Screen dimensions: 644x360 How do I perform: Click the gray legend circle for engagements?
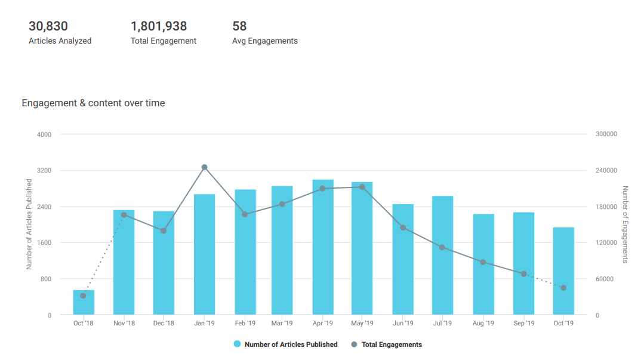click(354, 344)
